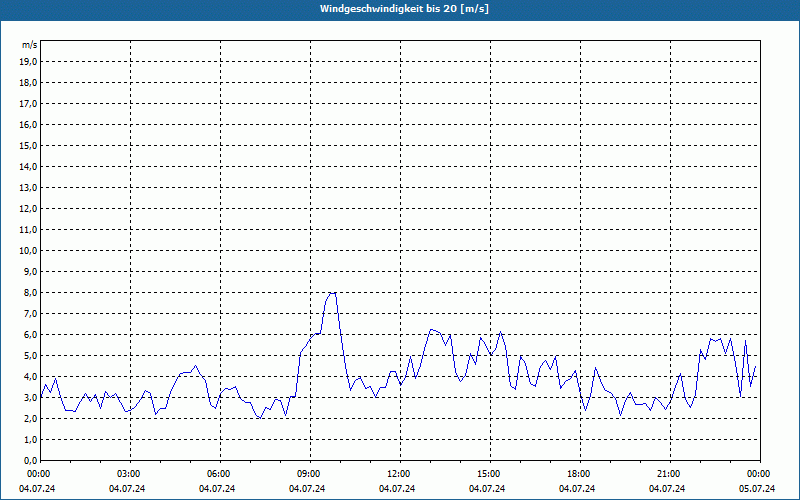Select the '7,0' y-axis label
800x500 pixels.
tap(31, 313)
